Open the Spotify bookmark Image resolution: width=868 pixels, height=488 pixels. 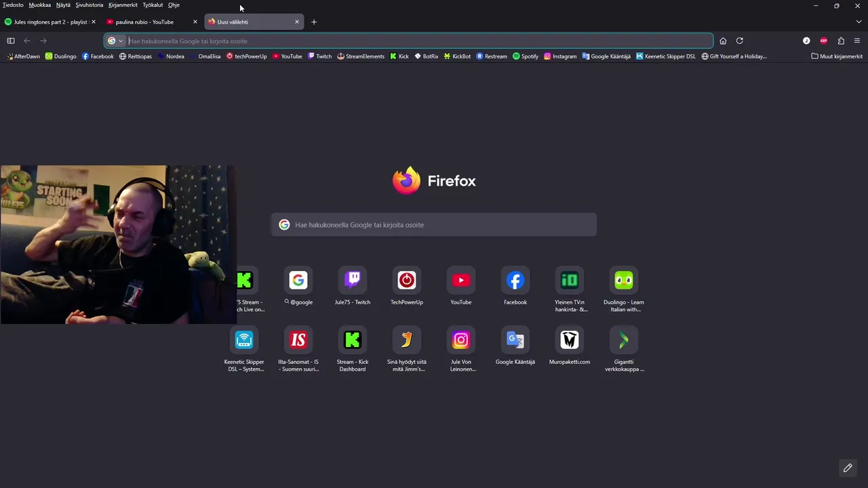click(x=526, y=56)
